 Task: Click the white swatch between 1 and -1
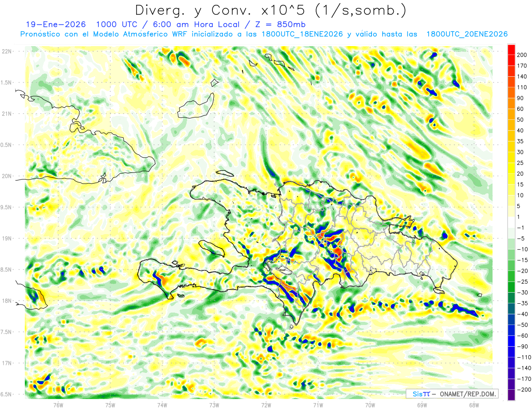pyautogui.click(x=511, y=222)
